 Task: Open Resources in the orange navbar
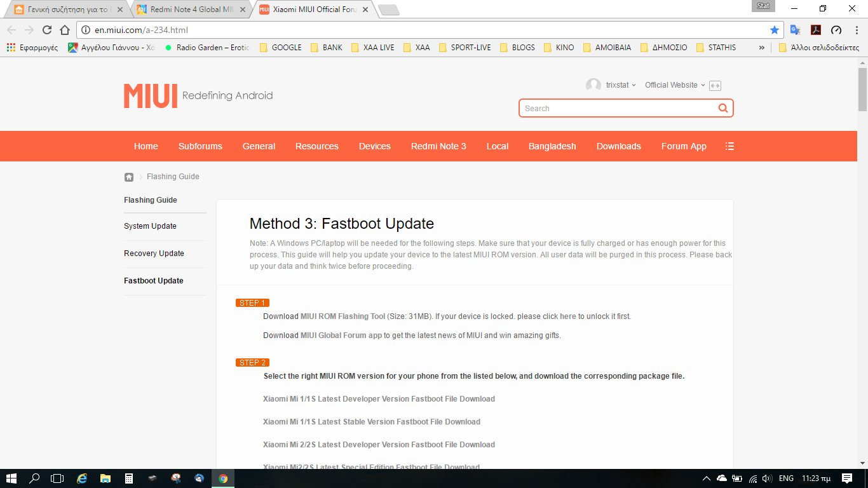(x=317, y=146)
